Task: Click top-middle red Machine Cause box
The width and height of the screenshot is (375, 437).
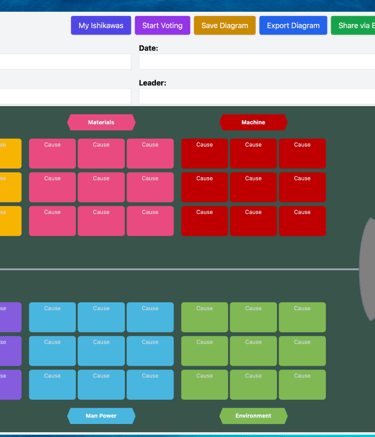Action: click(x=253, y=154)
